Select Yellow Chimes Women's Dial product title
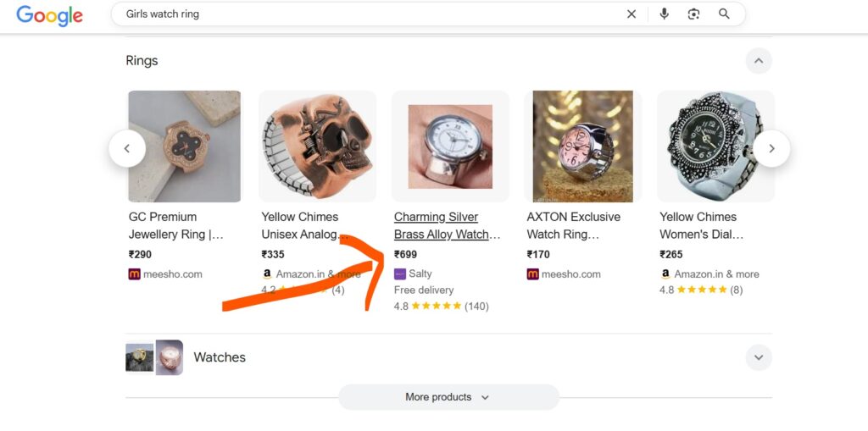This screenshot has height=431, width=868. click(x=701, y=225)
